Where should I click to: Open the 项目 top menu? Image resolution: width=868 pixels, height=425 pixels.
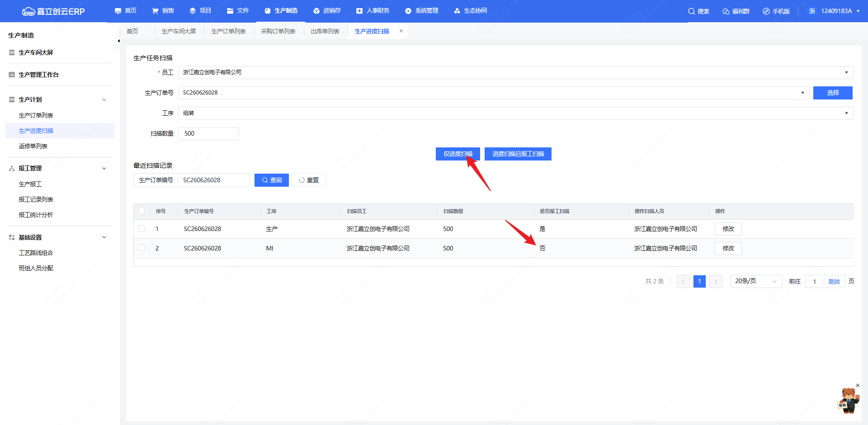tap(200, 11)
